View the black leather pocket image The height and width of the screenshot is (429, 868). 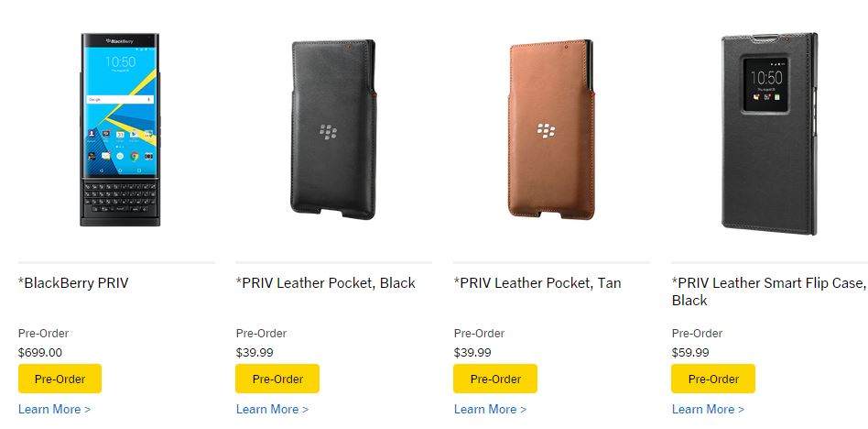click(333, 129)
